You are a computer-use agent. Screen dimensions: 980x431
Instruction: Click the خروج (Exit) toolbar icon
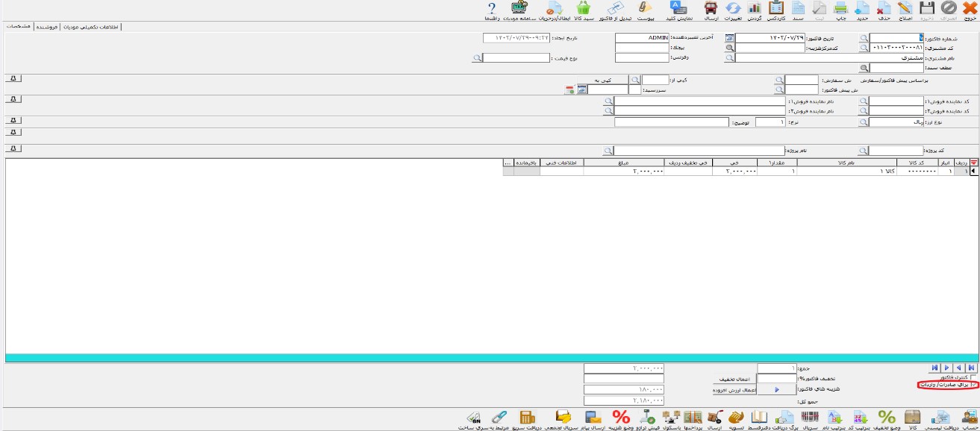point(970,9)
